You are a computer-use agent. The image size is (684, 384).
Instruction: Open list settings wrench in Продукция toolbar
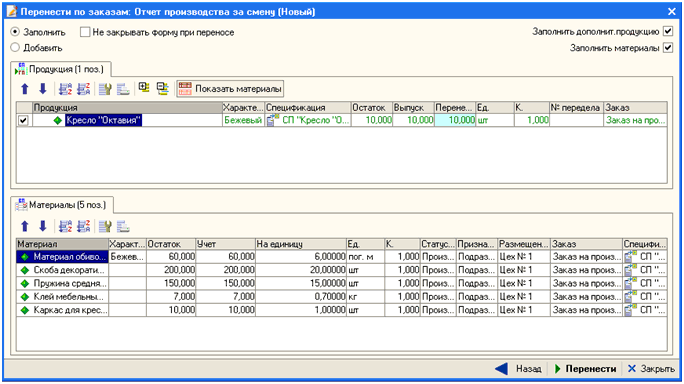(x=105, y=89)
